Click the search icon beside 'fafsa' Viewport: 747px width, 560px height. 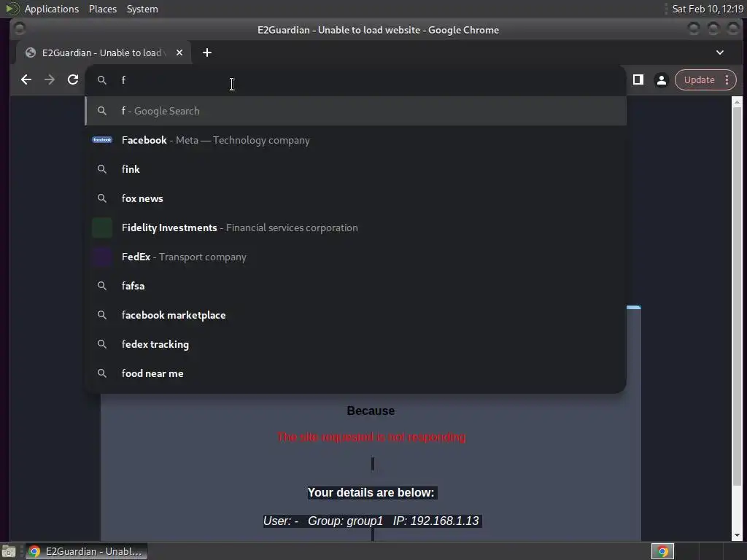[x=102, y=286]
